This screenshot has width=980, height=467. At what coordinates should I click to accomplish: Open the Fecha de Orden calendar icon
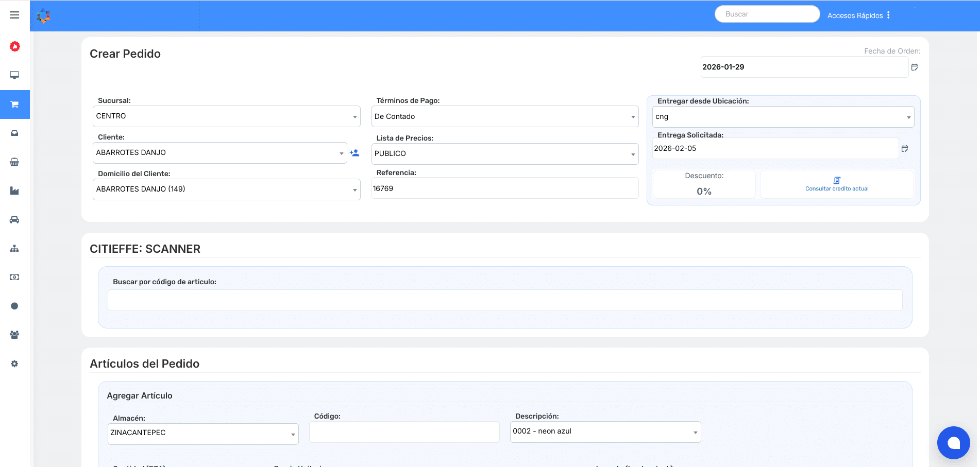(x=915, y=67)
